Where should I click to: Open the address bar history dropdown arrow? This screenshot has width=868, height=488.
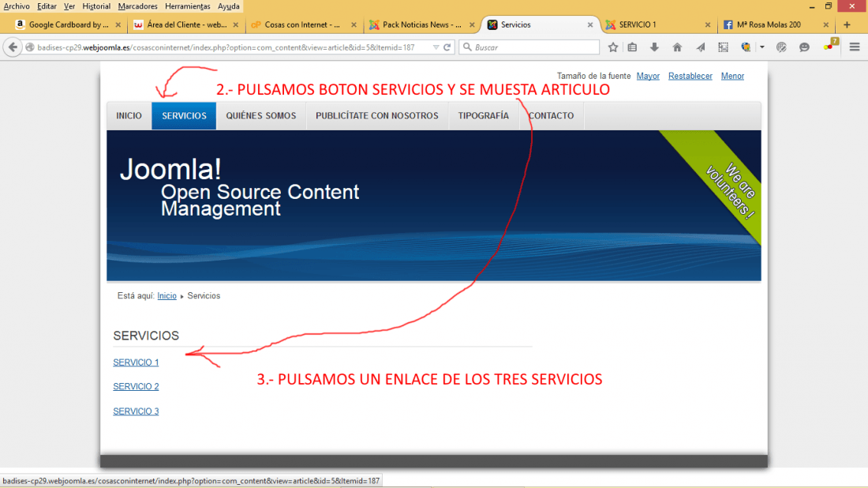point(436,47)
